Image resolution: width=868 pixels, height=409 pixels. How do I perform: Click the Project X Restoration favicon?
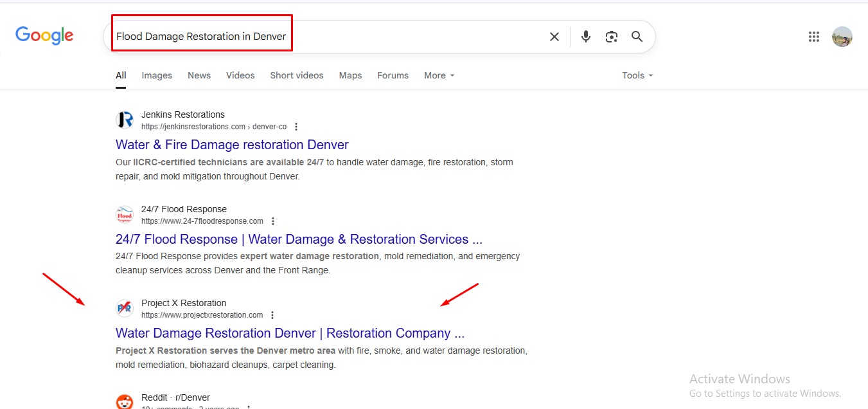tap(125, 309)
